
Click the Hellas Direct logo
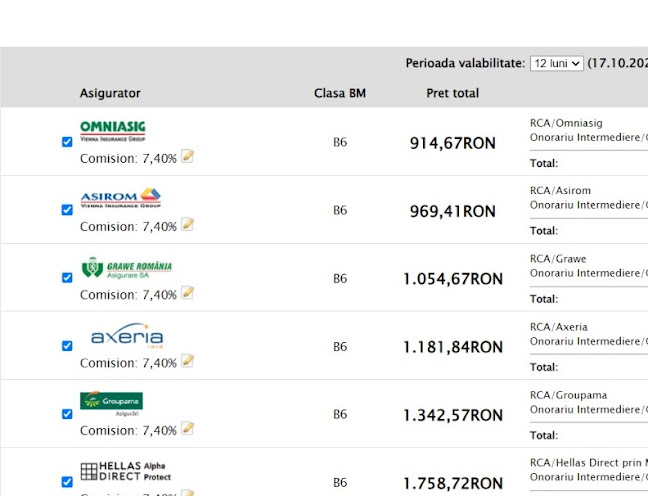123,470
